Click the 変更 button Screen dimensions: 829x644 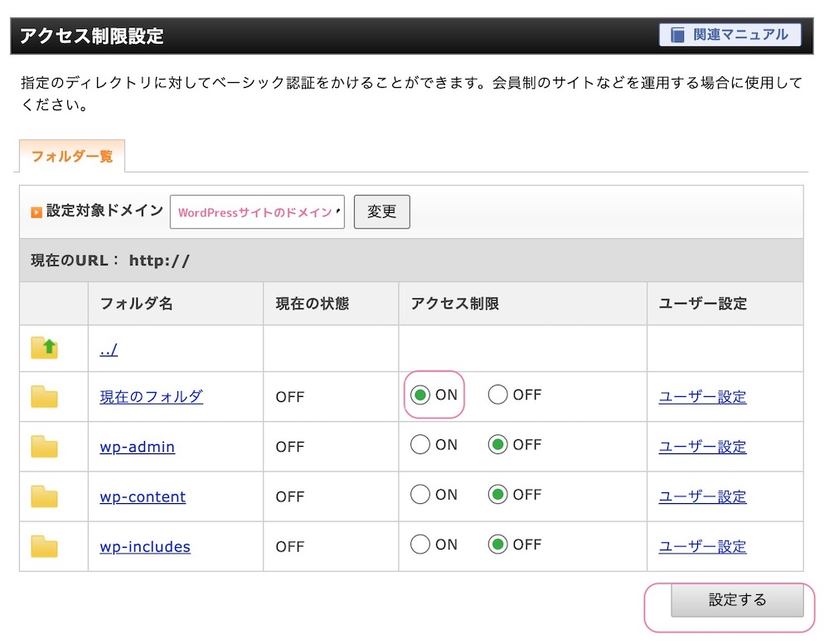[381, 211]
